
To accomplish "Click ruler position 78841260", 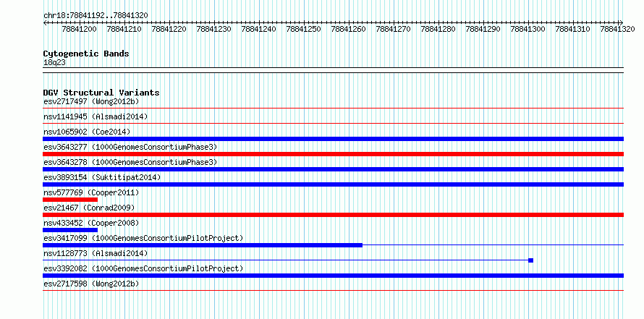I will pyautogui.click(x=348, y=29).
